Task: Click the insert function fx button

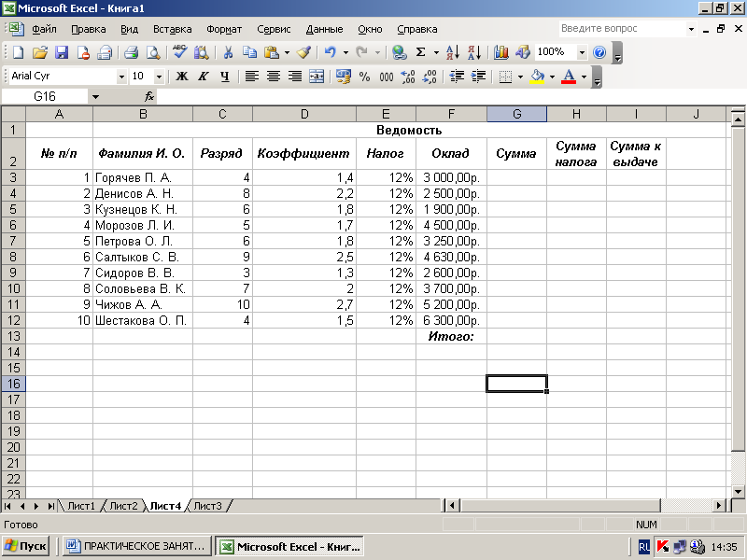Action: pyautogui.click(x=149, y=97)
